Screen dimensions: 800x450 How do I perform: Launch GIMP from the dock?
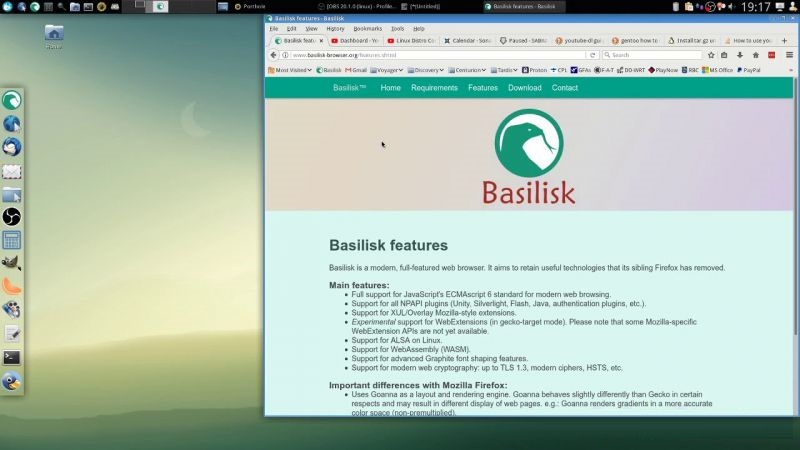point(12,264)
